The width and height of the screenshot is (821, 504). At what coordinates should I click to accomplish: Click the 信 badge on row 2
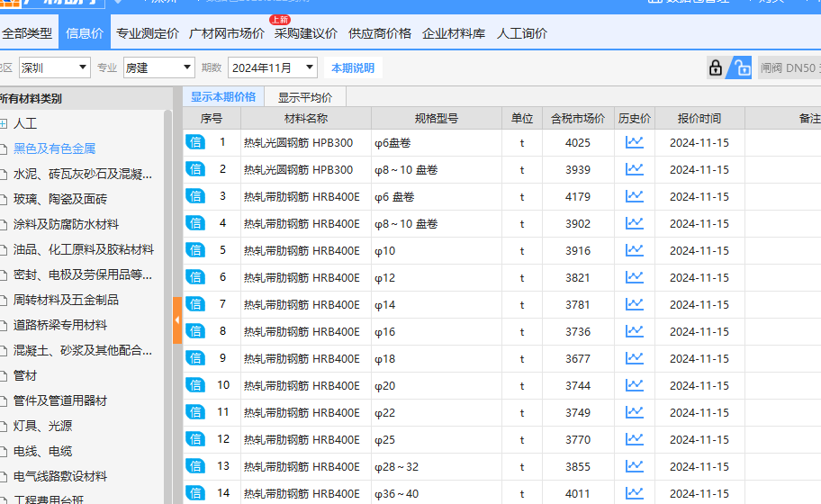click(195, 169)
